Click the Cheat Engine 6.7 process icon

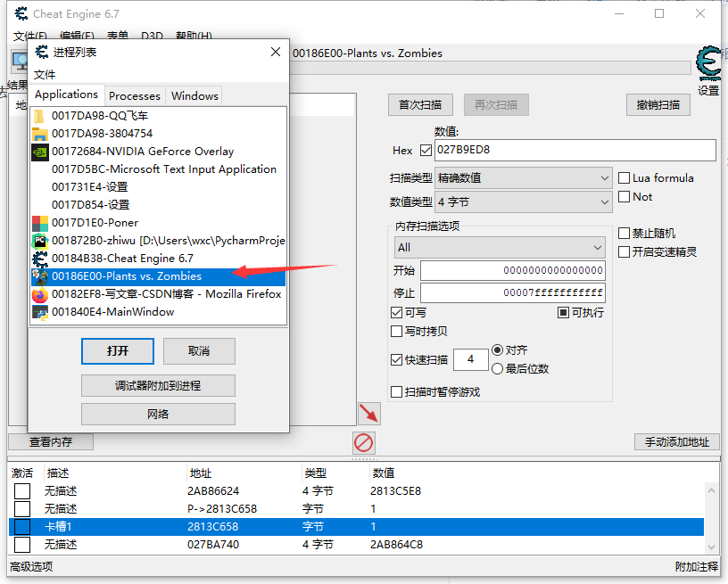[40, 259]
